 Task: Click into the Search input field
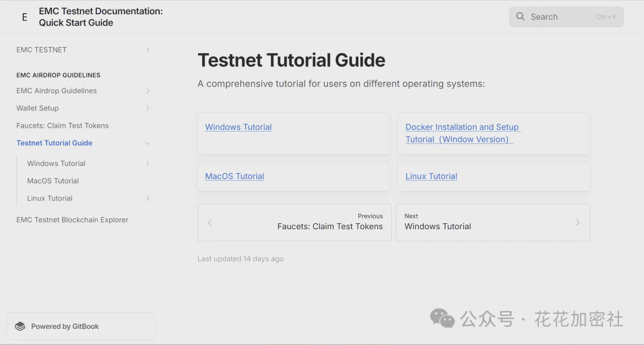(561, 17)
